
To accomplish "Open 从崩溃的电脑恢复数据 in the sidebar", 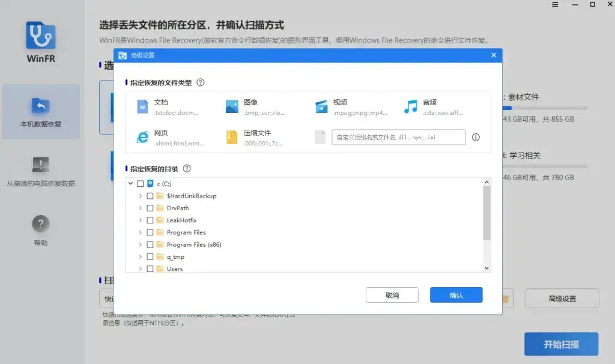I will pos(40,170).
